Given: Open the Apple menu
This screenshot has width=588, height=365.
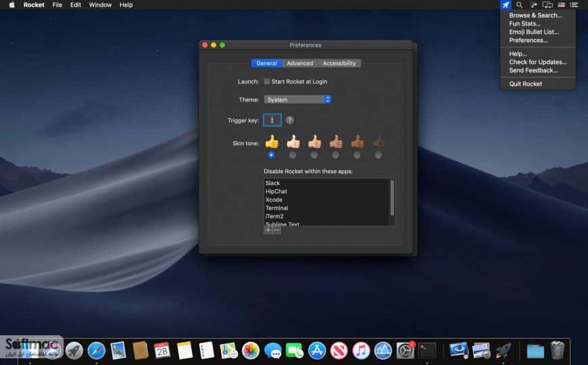Looking at the screenshot, I should 11,5.
